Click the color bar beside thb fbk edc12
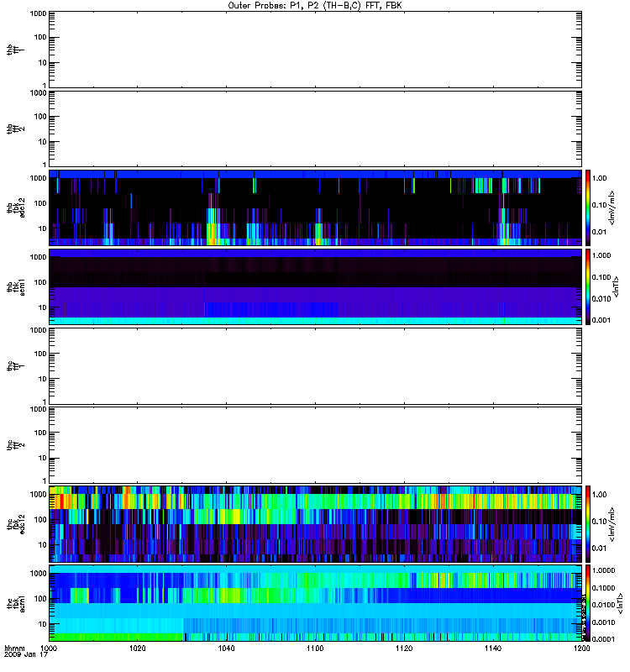 click(588, 207)
